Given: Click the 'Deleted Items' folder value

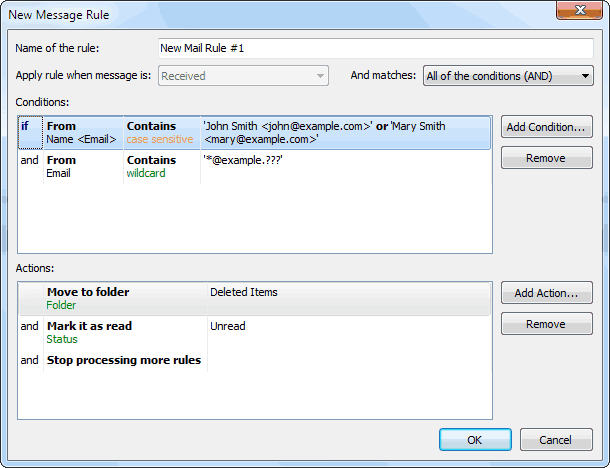Looking at the screenshot, I should point(244,292).
